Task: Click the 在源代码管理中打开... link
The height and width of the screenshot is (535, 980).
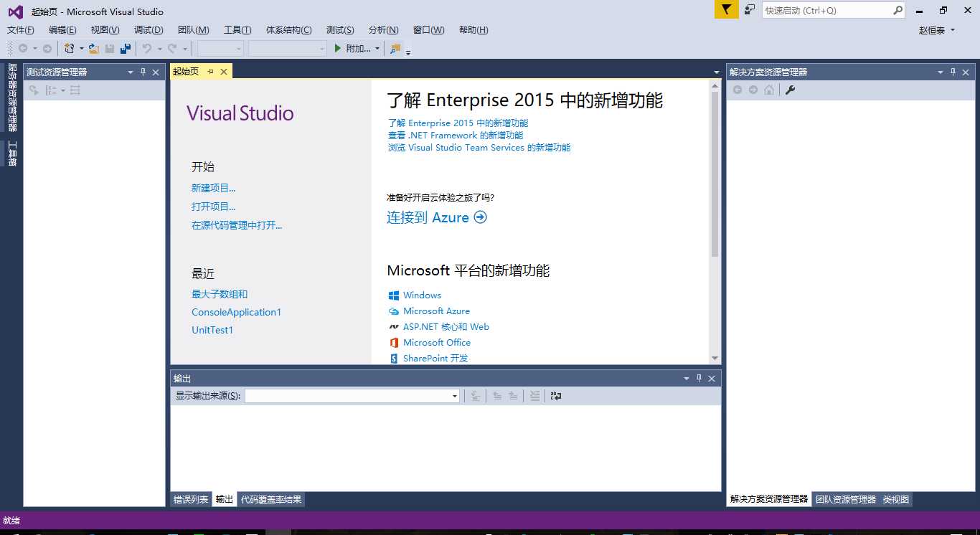Action: 237,225
